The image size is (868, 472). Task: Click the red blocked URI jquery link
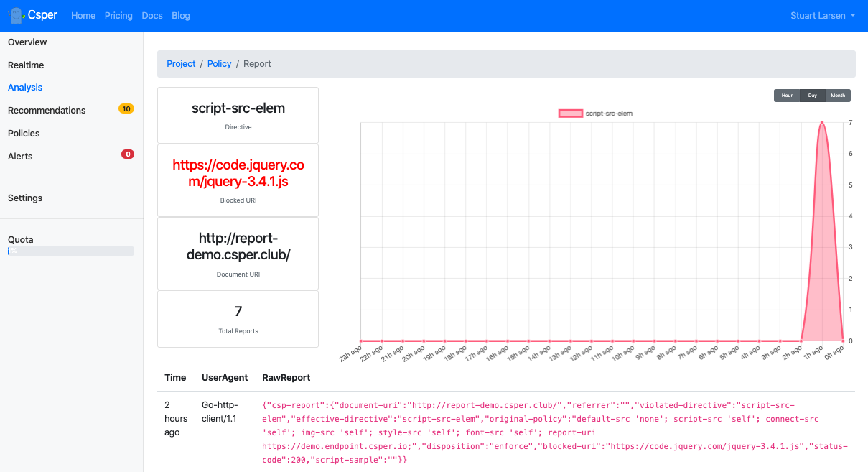coord(238,174)
